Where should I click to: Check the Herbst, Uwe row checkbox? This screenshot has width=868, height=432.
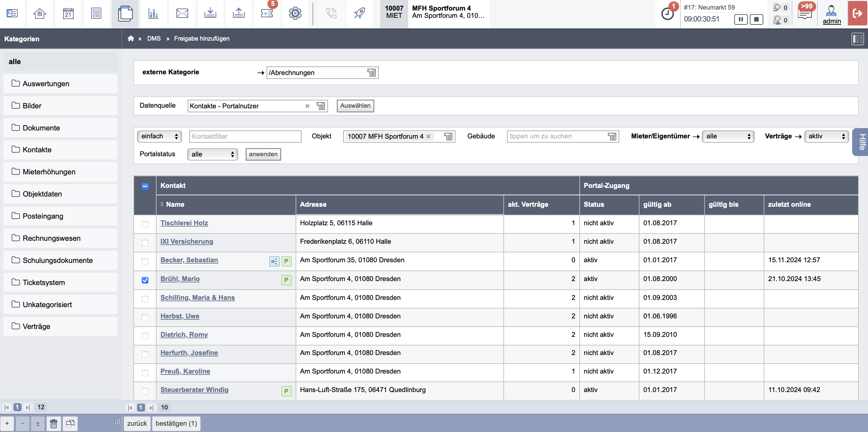pos(145,318)
